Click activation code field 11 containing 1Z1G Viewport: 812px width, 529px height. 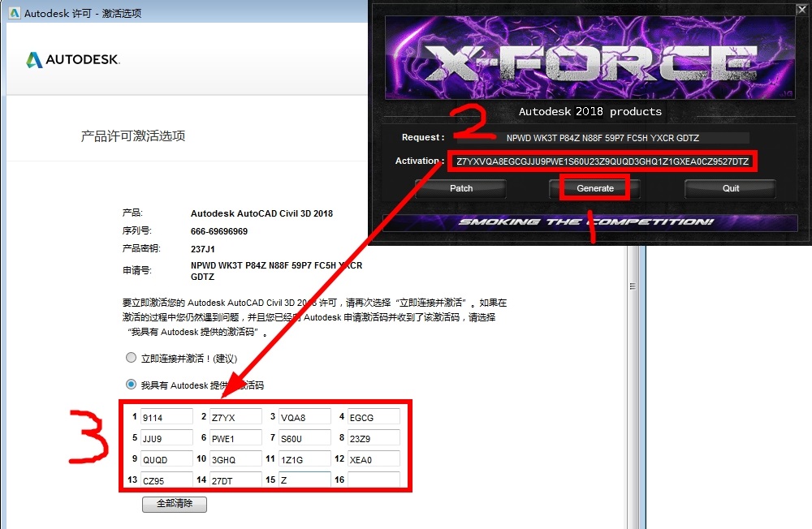(304, 459)
